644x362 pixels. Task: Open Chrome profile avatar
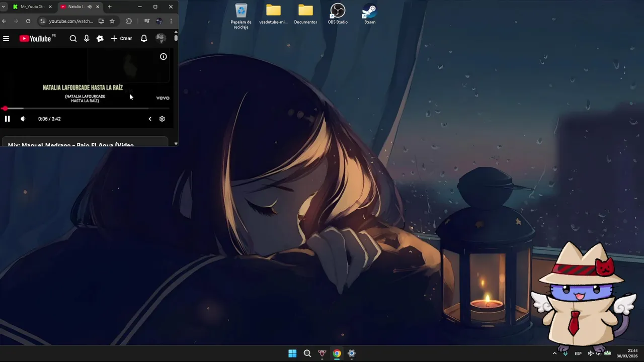click(x=158, y=21)
